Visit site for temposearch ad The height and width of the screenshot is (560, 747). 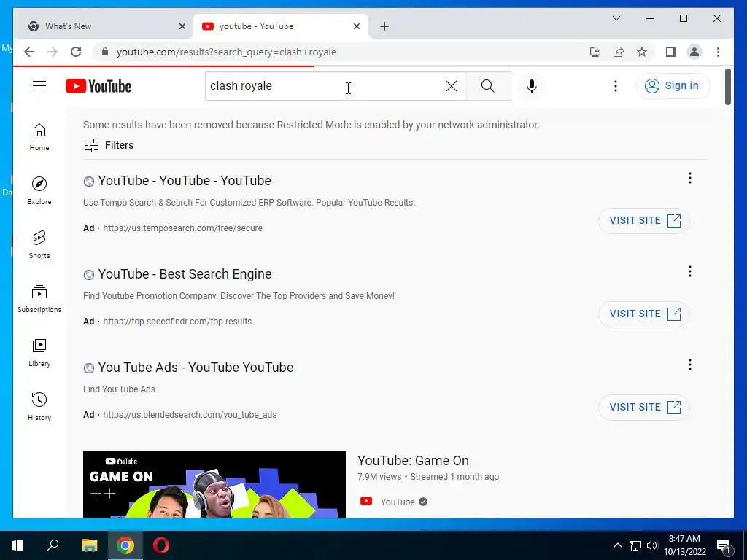click(644, 220)
